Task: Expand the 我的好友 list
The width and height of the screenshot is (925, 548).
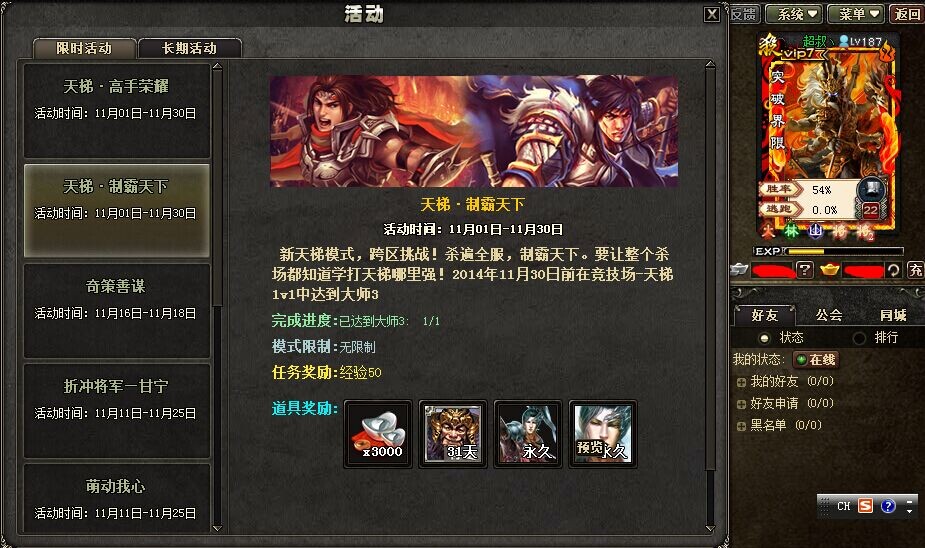Action: (742, 382)
